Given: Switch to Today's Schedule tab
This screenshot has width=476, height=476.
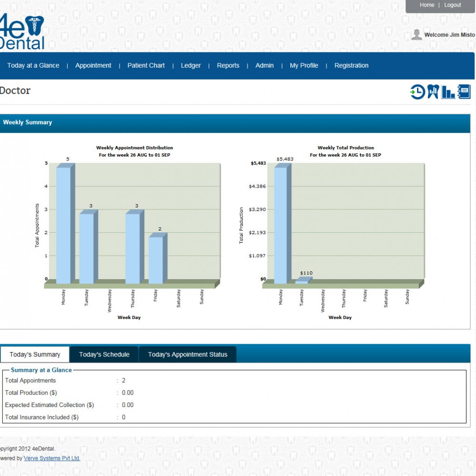Looking at the screenshot, I should pos(104,354).
